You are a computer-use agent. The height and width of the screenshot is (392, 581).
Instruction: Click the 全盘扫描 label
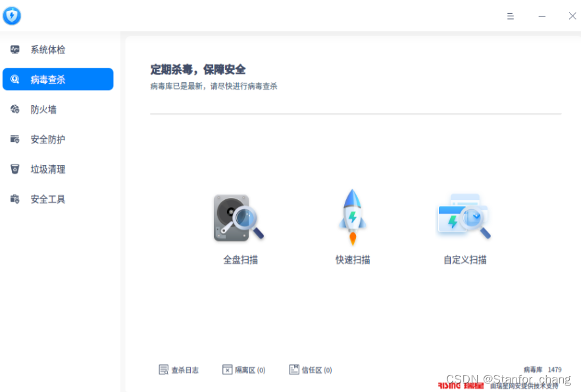tap(240, 260)
